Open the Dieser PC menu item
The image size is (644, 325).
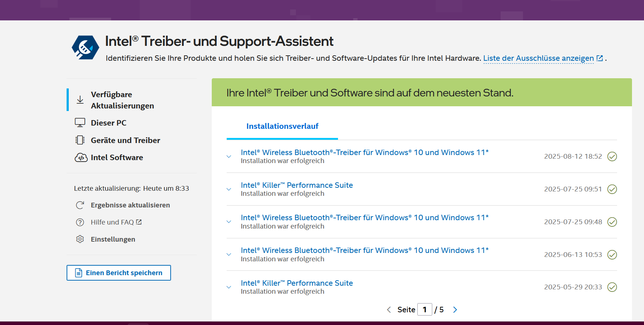click(x=108, y=123)
